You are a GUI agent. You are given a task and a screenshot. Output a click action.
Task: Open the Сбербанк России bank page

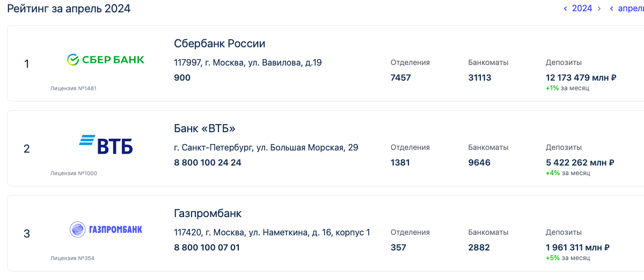tap(219, 44)
